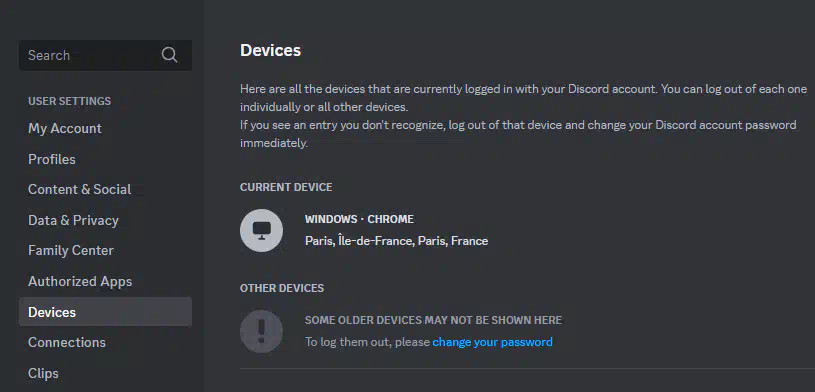Click the User Settings sidebar header
815x392 pixels.
pos(70,101)
